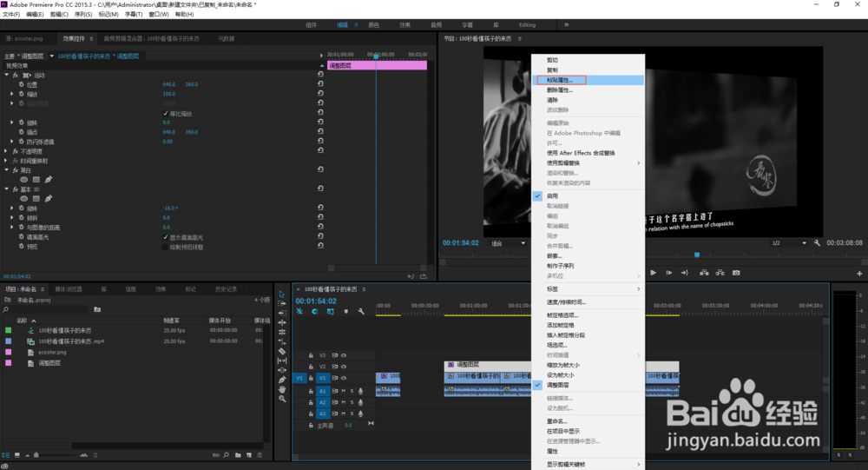Choose 删除属性 from the context menu
The image size is (868, 470).
pyautogui.click(x=588, y=89)
